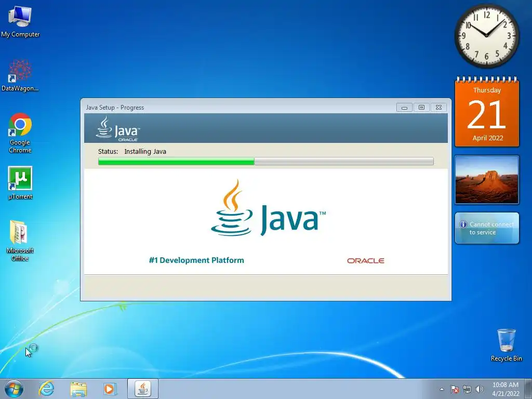Click the 'Installing Java' status text
The width and height of the screenshot is (532, 399).
tap(145, 151)
